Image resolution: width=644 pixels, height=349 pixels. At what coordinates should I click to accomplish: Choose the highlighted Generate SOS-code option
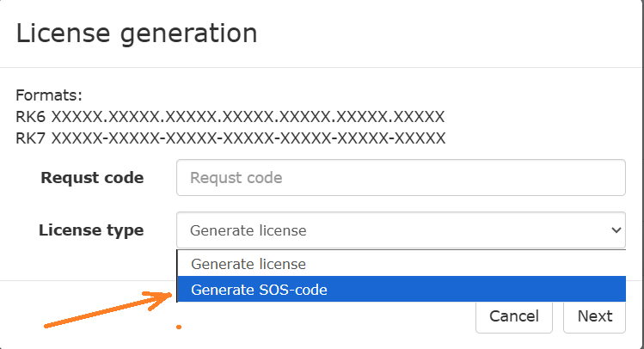tap(259, 291)
